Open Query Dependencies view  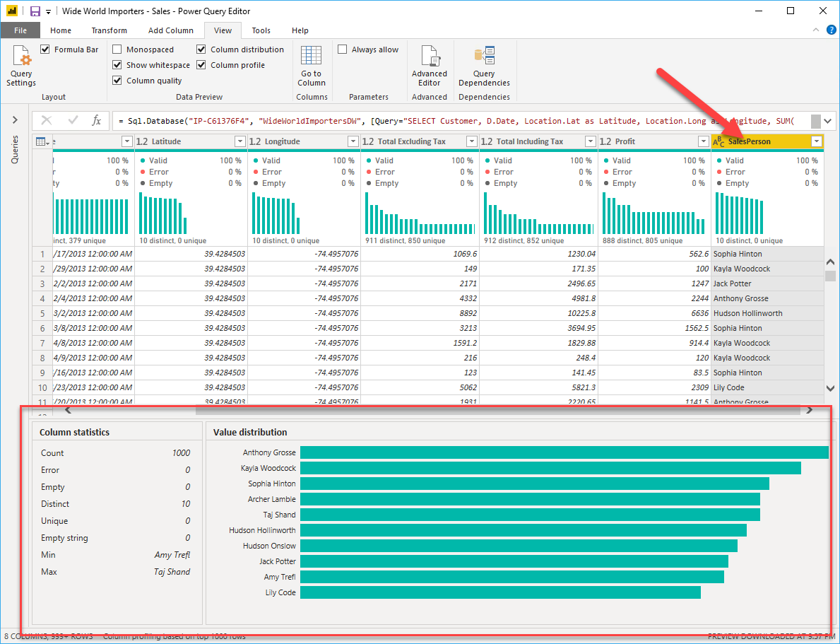(484, 56)
